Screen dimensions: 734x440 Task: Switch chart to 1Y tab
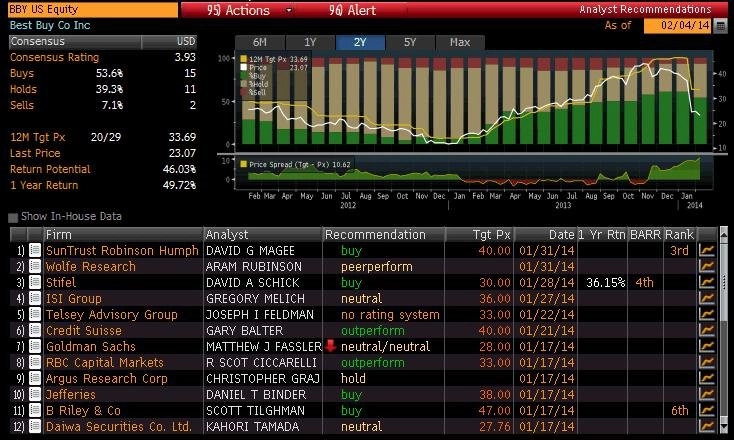pos(310,42)
